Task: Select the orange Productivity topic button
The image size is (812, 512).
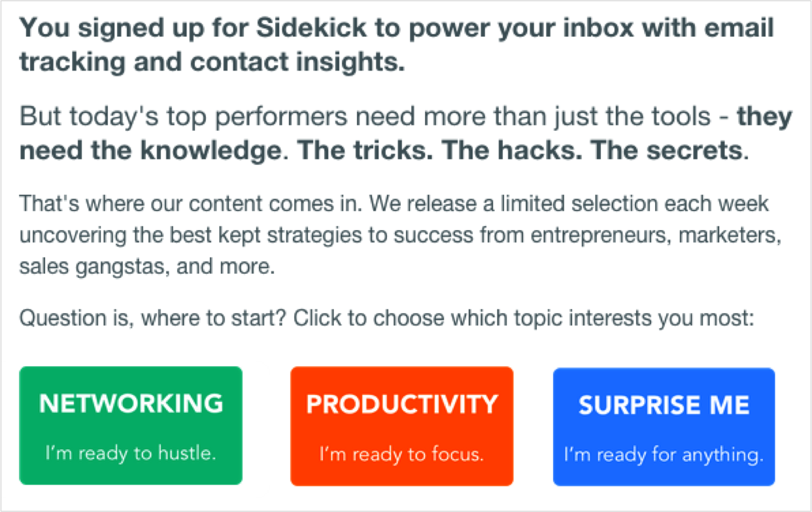Action: (402, 426)
